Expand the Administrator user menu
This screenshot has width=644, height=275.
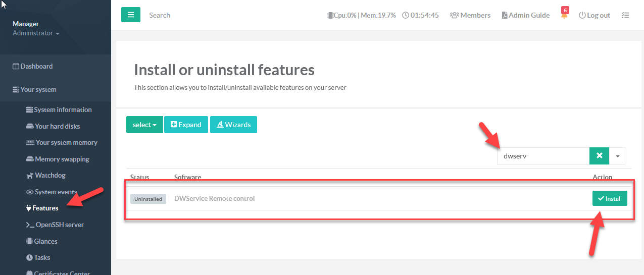tap(36, 33)
